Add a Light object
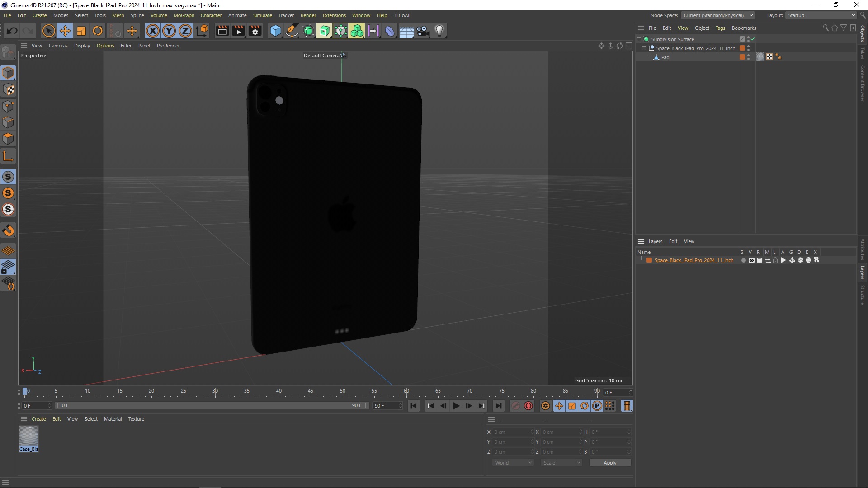This screenshot has height=488, width=868. tap(439, 31)
